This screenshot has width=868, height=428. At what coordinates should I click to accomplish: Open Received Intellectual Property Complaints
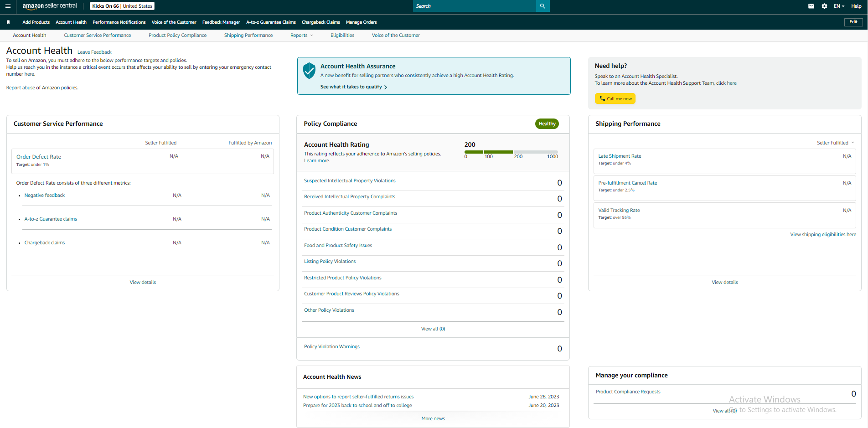[x=350, y=196]
